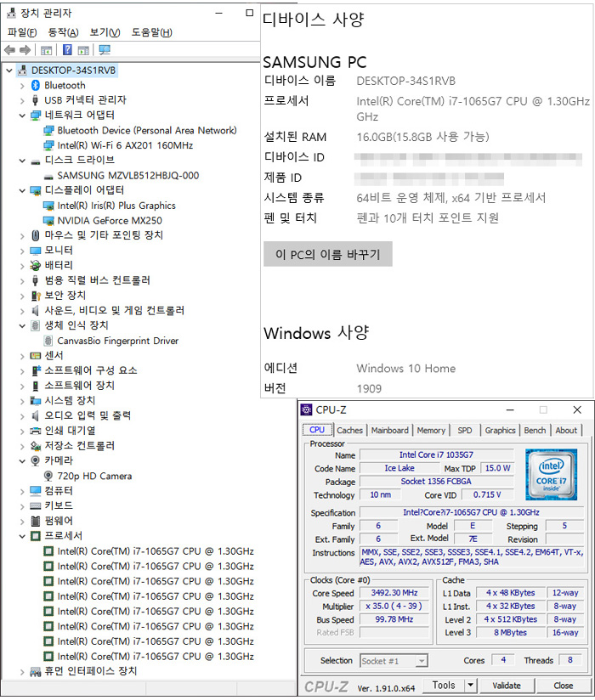Image resolution: width=595 pixels, height=700 pixels.
Task: Click the Tools button in CPU-Z
Action: [x=443, y=686]
